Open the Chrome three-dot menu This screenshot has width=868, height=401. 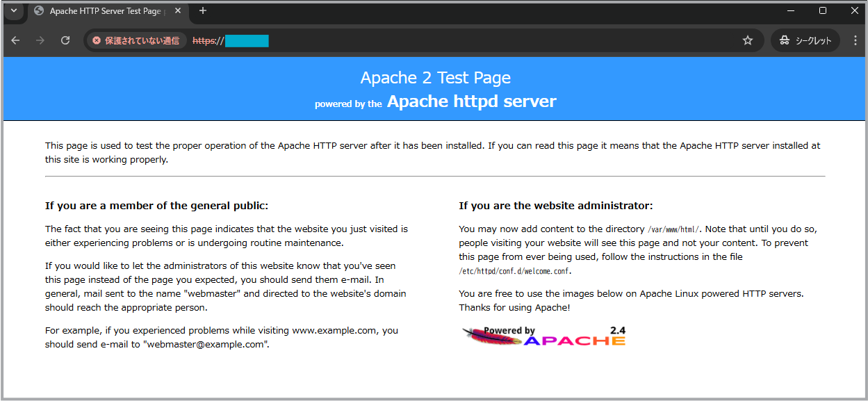coord(855,40)
